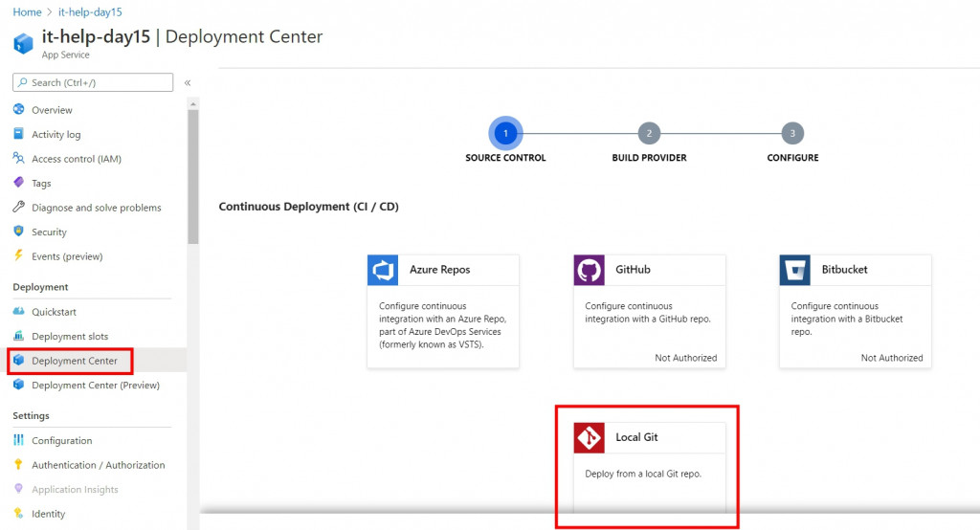Click the Deployment Center (Preview) cube icon
The width and height of the screenshot is (980, 530).
(19, 385)
